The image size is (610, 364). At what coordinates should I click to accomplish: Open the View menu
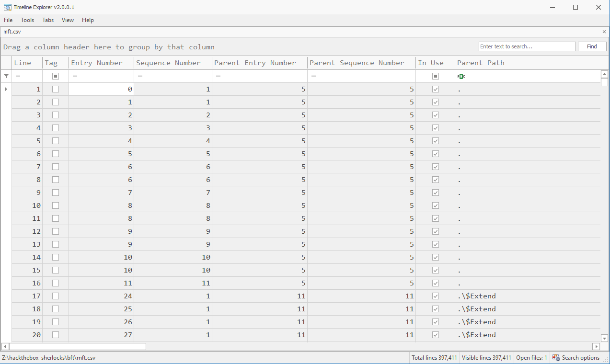tap(68, 20)
